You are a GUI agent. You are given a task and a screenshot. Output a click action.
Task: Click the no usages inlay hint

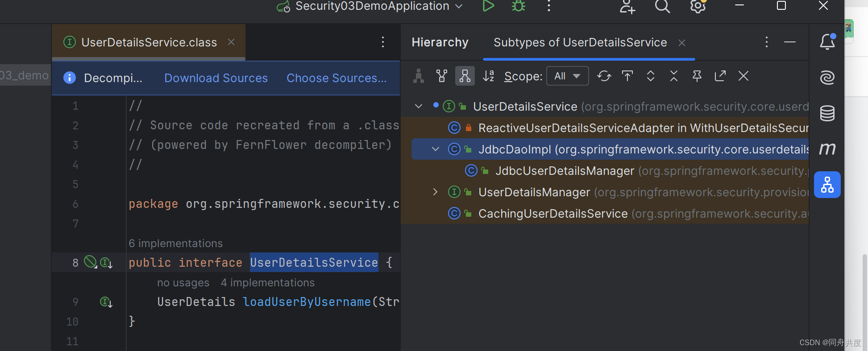[183, 283]
